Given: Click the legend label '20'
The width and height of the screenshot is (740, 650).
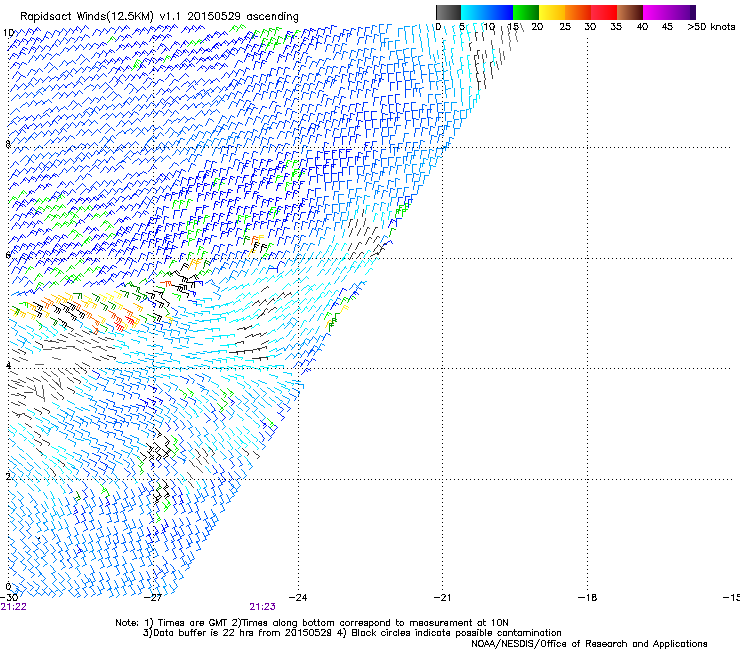Looking at the screenshot, I should click(537, 27).
